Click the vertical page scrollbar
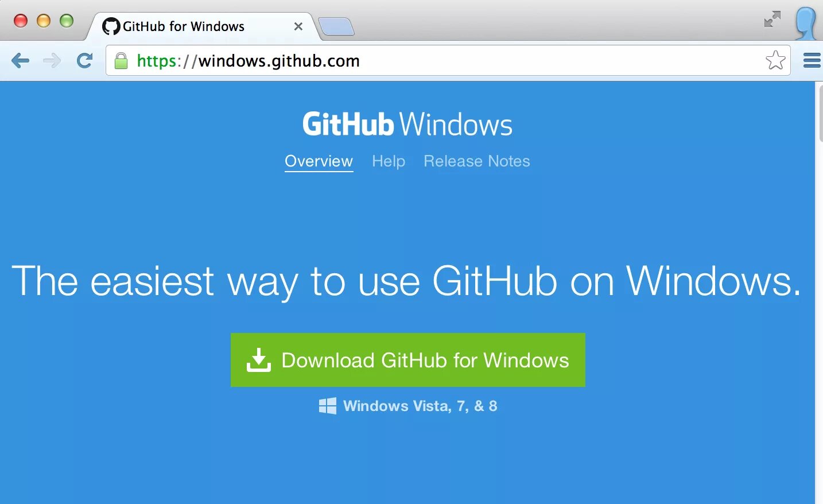The image size is (823, 504). pos(819,293)
